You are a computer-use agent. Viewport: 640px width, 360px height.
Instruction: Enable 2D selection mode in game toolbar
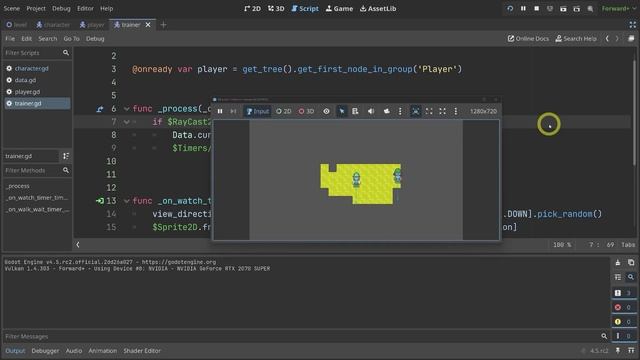coord(284,111)
